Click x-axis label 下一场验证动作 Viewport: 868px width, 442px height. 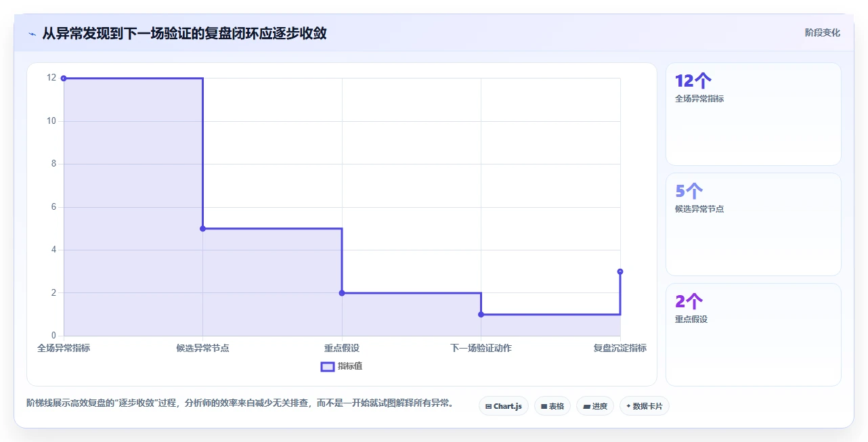tap(481, 348)
